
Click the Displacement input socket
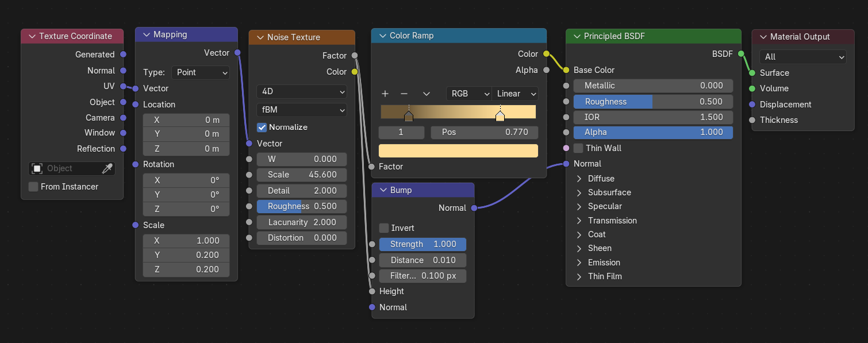(752, 105)
